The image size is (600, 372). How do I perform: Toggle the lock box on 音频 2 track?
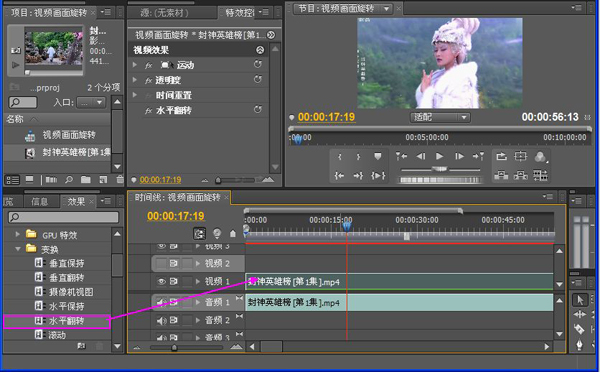[187, 320]
